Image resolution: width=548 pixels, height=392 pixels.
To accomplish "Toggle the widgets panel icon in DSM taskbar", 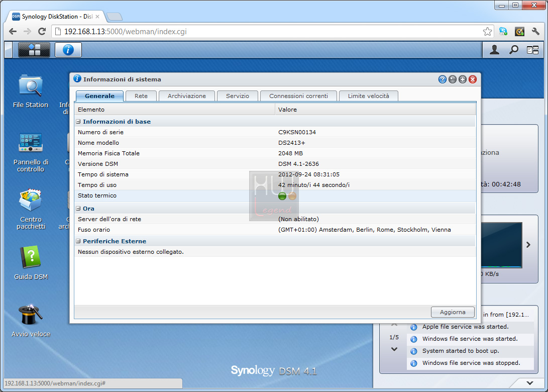I will tap(532, 50).
